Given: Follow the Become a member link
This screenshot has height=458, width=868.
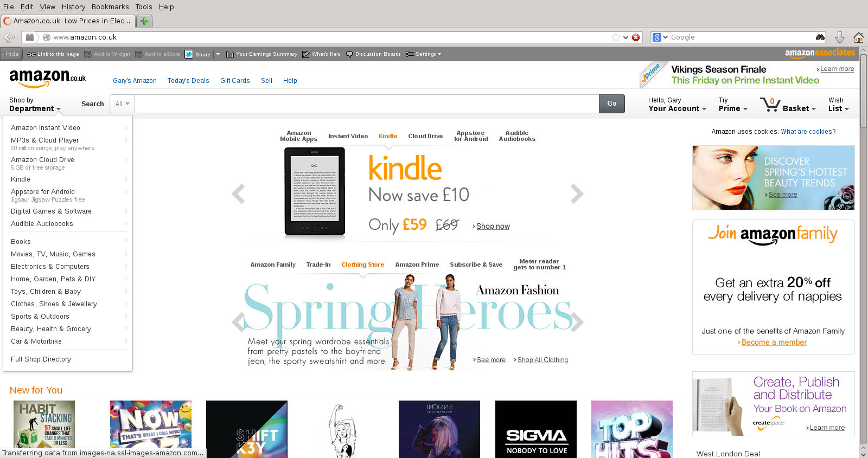Looking at the screenshot, I should point(774,343).
